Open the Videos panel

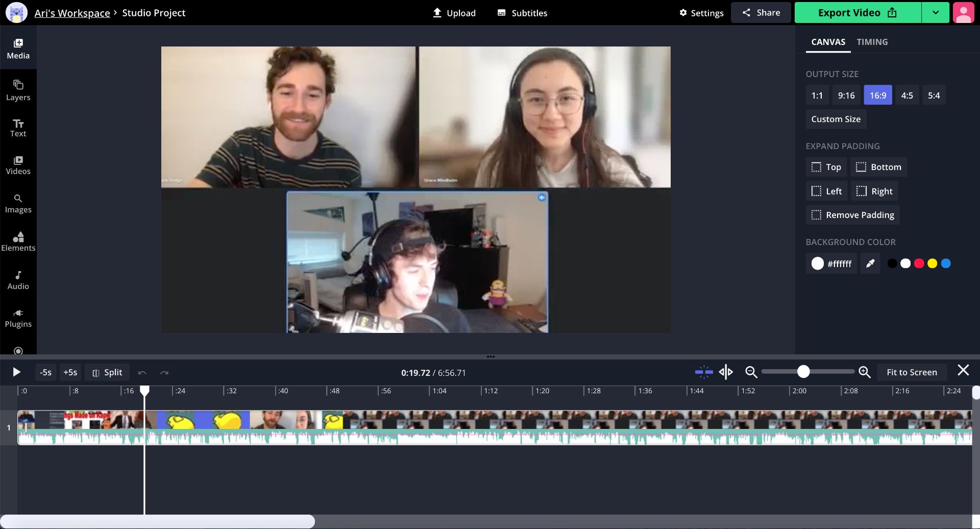(x=18, y=165)
